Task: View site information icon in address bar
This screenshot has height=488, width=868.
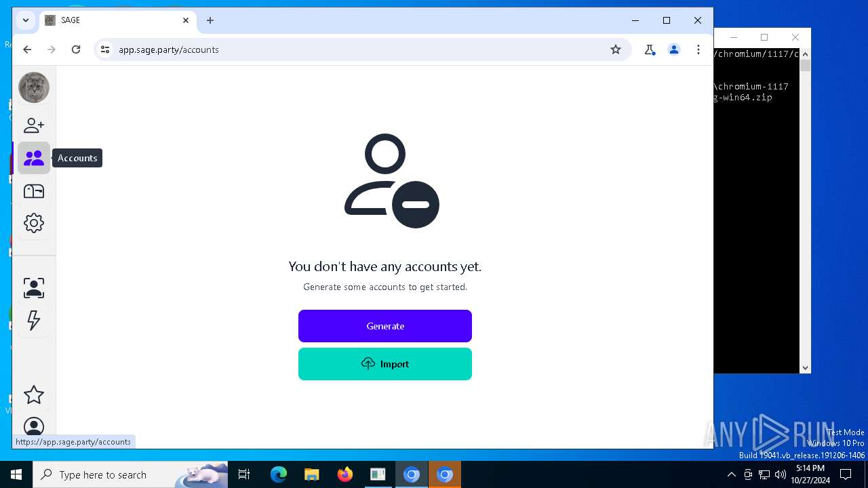Action: click(105, 49)
